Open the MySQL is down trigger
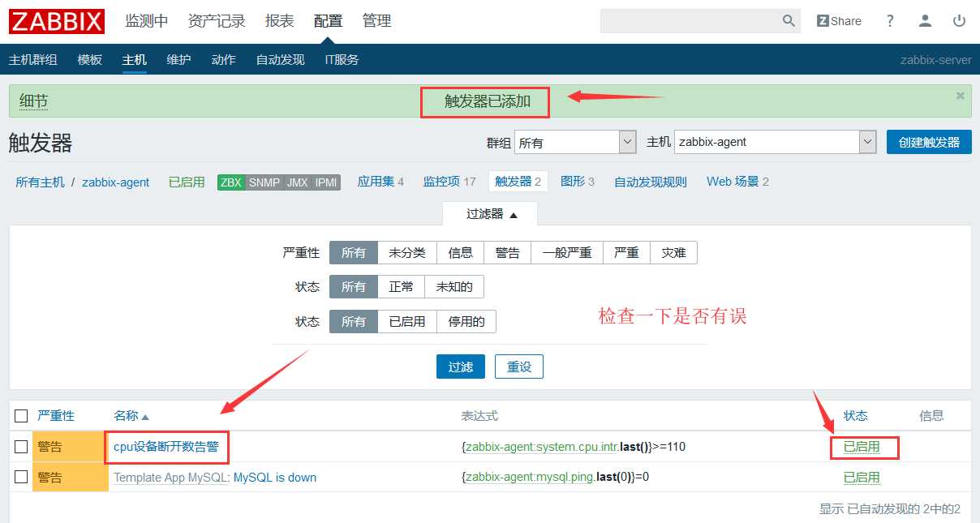Viewport: 980px width, 523px height. (275, 478)
